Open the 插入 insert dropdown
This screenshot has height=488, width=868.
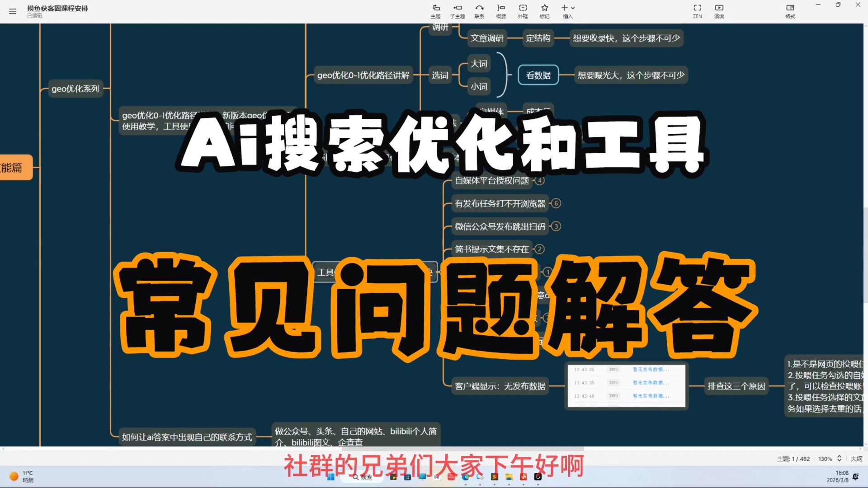point(568,11)
